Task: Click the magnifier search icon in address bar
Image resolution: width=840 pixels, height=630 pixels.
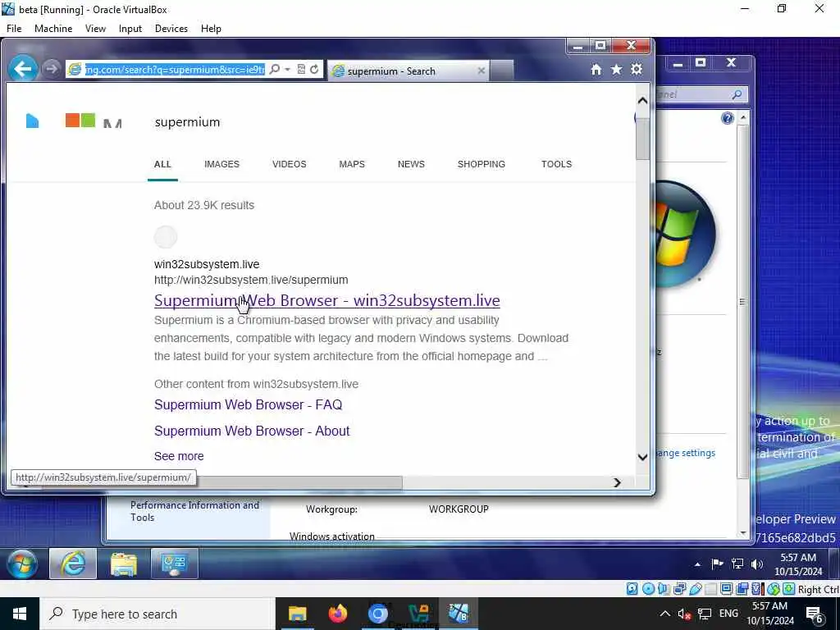Action: click(x=274, y=69)
